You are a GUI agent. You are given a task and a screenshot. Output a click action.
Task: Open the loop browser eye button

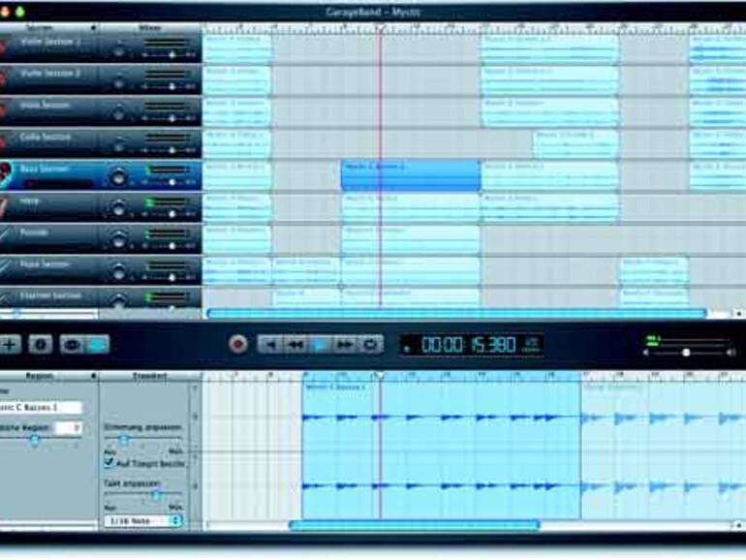[x=72, y=344]
